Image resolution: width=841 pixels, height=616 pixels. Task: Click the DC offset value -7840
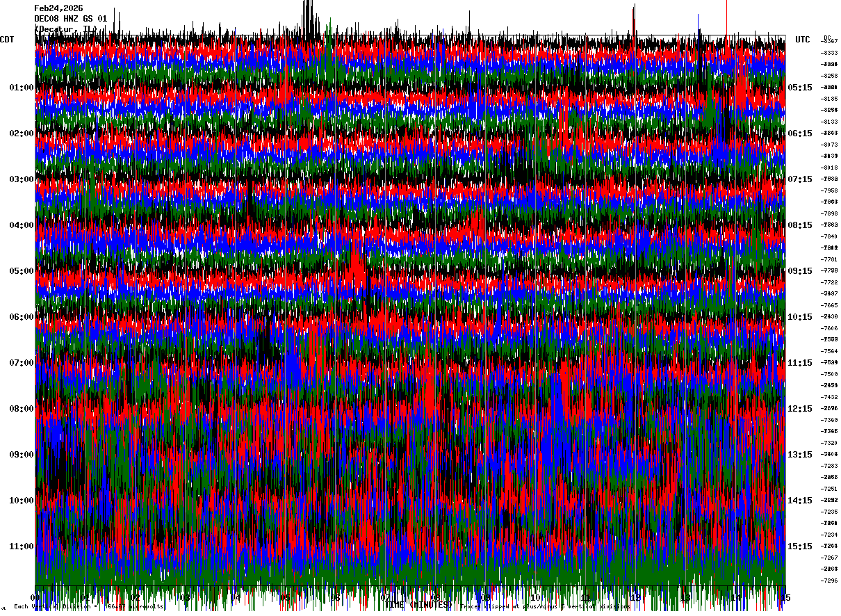(830, 236)
